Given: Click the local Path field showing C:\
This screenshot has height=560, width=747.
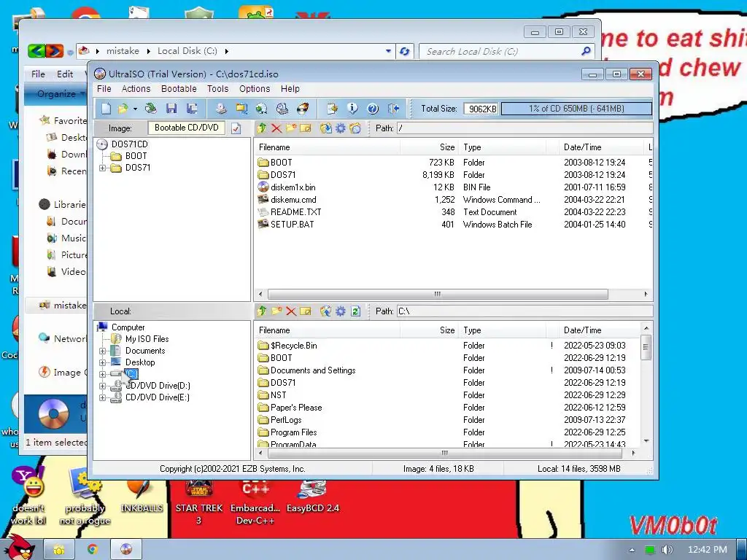Looking at the screenshot, I should click(x=525, y=311).
